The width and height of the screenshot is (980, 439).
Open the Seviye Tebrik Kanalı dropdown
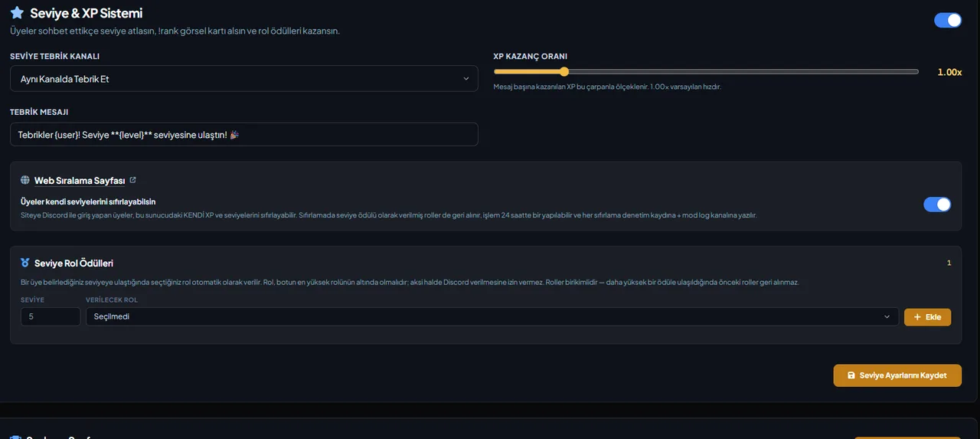[244, 79]
